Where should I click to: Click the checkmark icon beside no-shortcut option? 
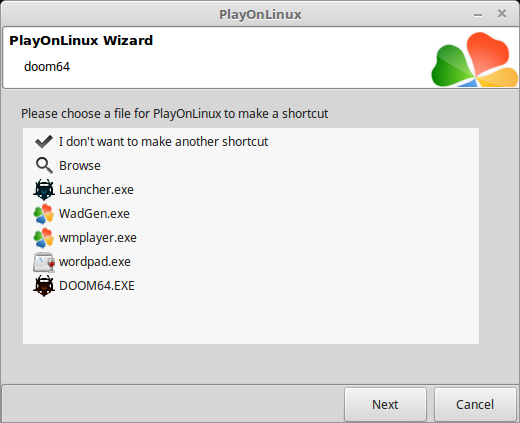tap(44, 142)
